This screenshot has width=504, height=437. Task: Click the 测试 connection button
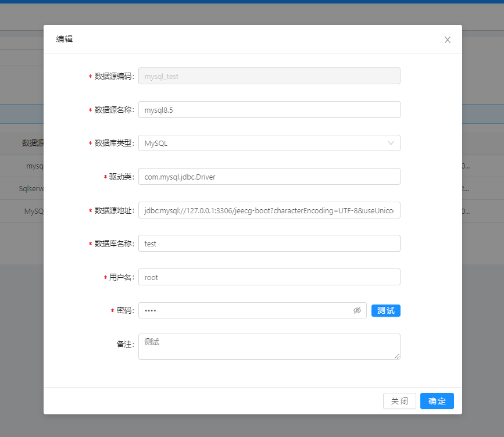(x=385, y=310)
